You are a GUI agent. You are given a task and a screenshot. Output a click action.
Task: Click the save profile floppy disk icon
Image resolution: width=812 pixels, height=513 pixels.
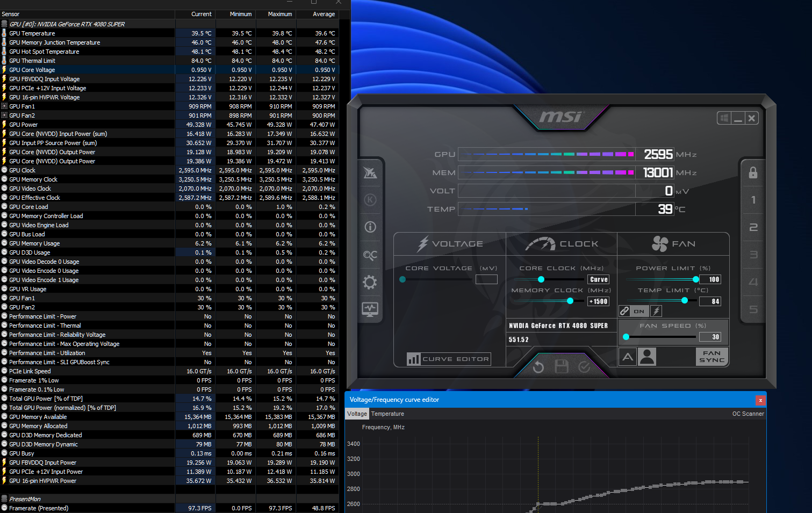[562, 367]
